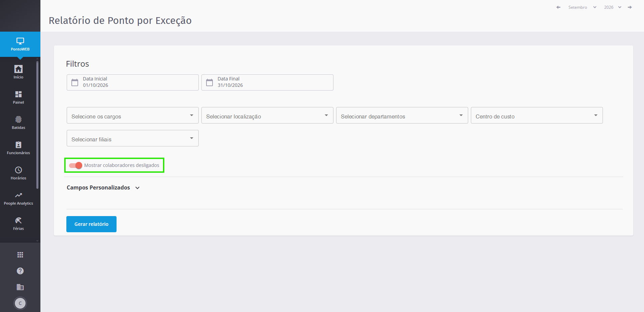Open Selecionar departamentos dropdown

402,115
